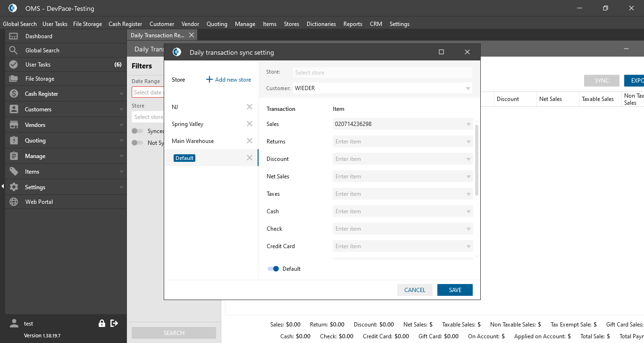This screenshot has height=343, width=644.
Task: Click the CANCEL button
Action: pos(415,290)
